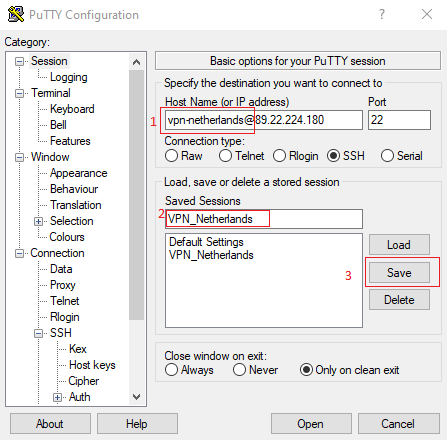Expand the Auth tree node
This screenshot has width=447, height=440.
[x=57, y=397]
